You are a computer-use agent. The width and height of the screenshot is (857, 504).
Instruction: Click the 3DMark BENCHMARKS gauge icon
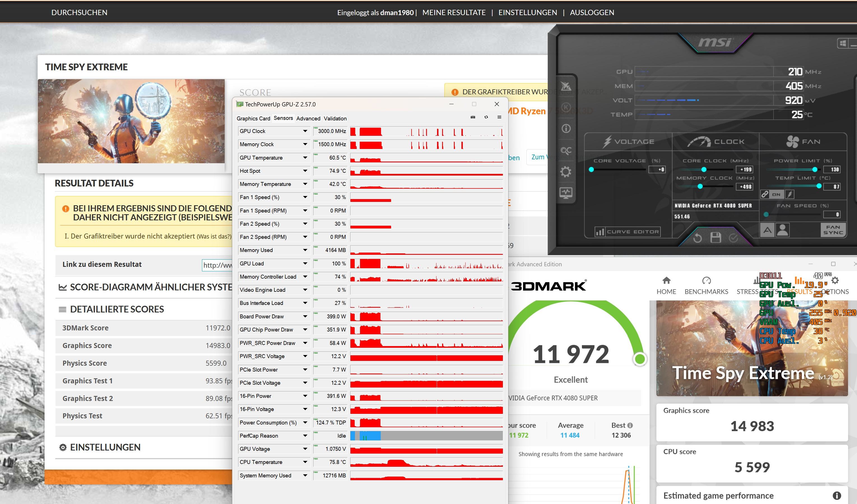(706, 280)
